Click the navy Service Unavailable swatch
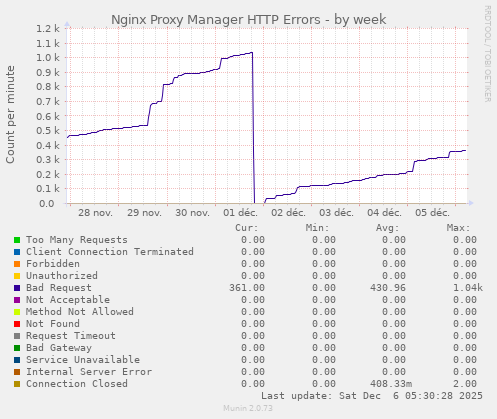Image resolution: width=497 pixels, height=419 pixels. coord(17,360)
